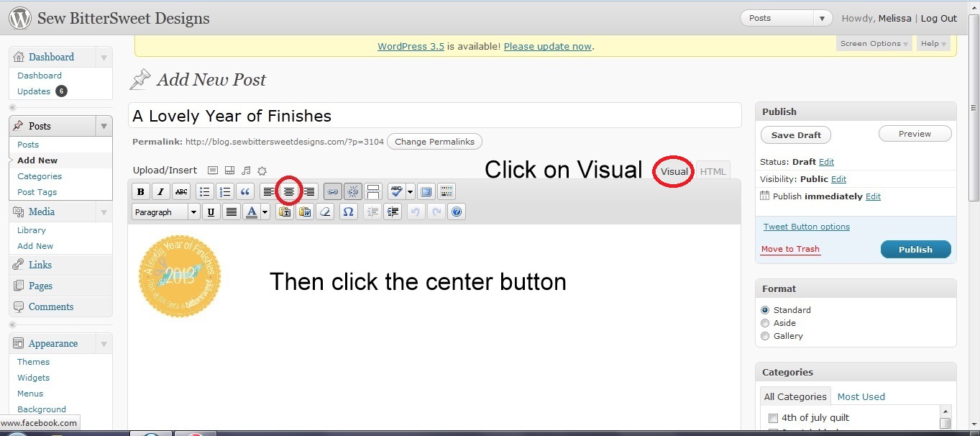Image resolution: width=980 pixels, height=436 pixels.
Task: Click the align center button
Action: coord(289,192)
